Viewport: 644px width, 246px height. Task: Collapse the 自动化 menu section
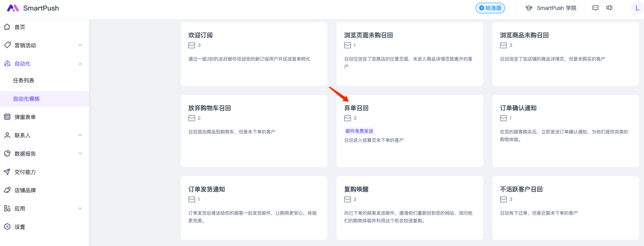pyautogui.click(x=80, y=64)
